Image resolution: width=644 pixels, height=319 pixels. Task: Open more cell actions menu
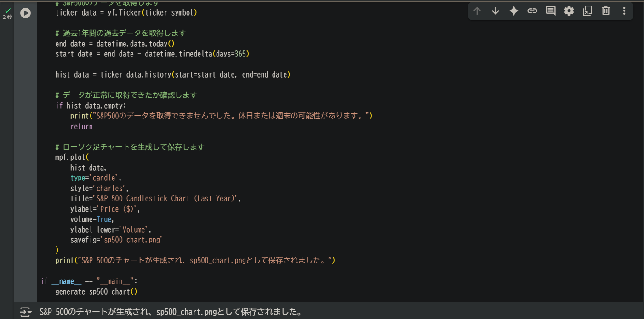[x=624, y=11]
